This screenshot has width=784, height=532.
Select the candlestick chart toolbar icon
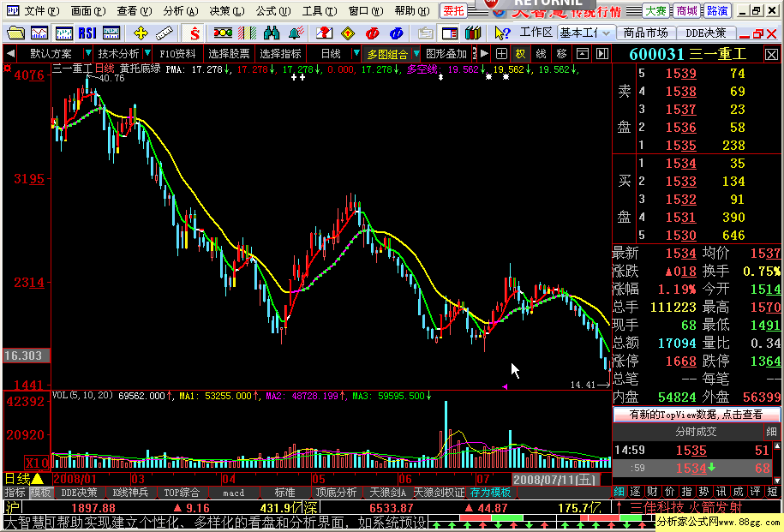tap(63, 33)
